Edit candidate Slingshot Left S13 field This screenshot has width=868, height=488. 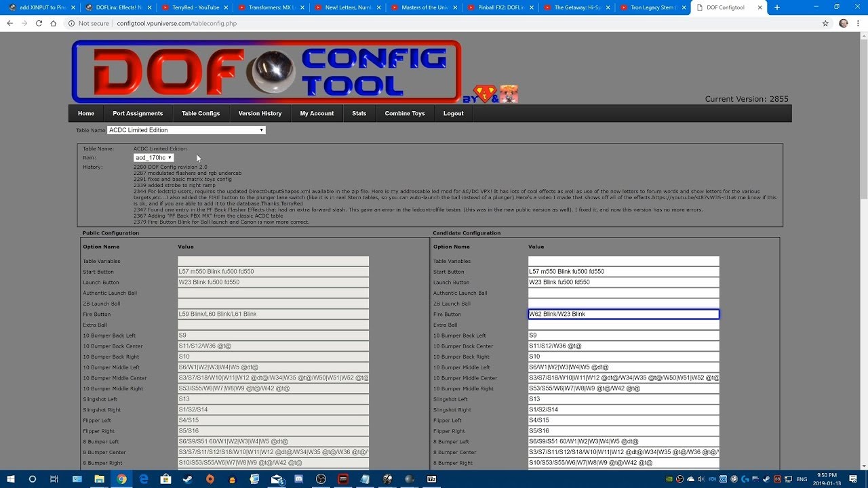point(623,399)
